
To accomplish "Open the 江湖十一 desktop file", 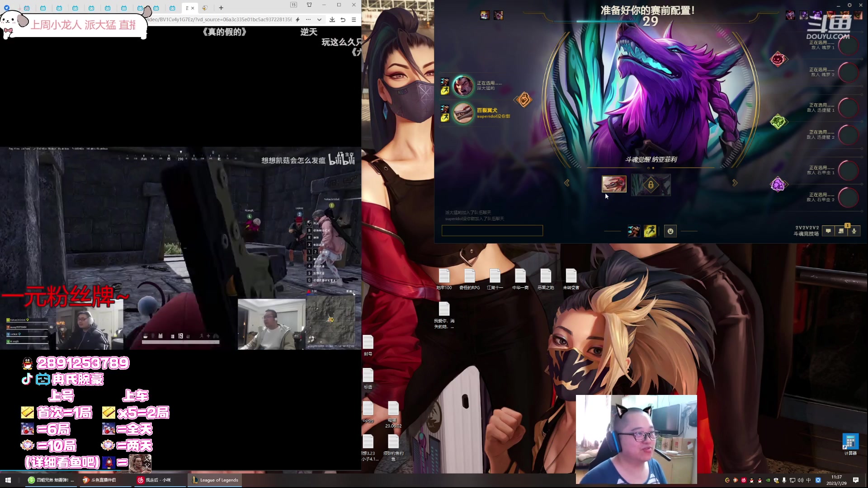I will (495, 279).
